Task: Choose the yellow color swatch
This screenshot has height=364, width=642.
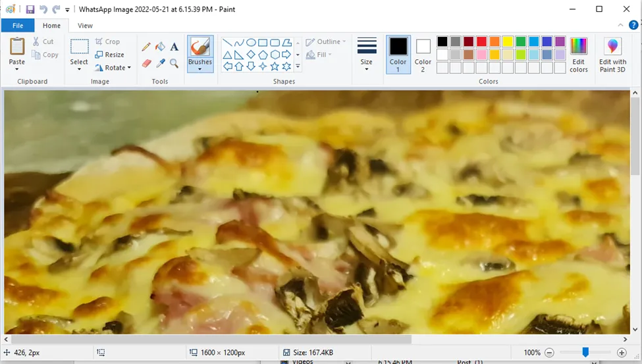Action: [508, 41]
